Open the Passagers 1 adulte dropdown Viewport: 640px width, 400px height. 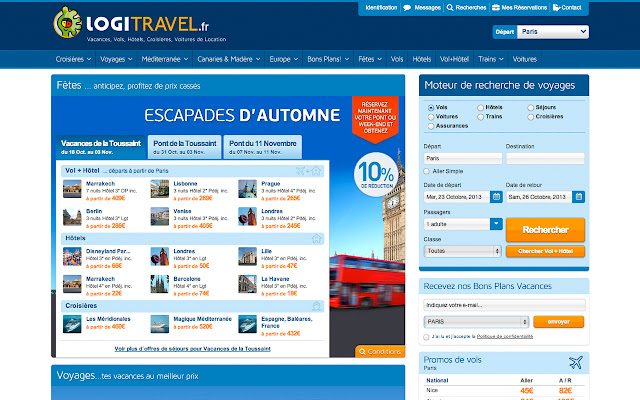(463, 224)
